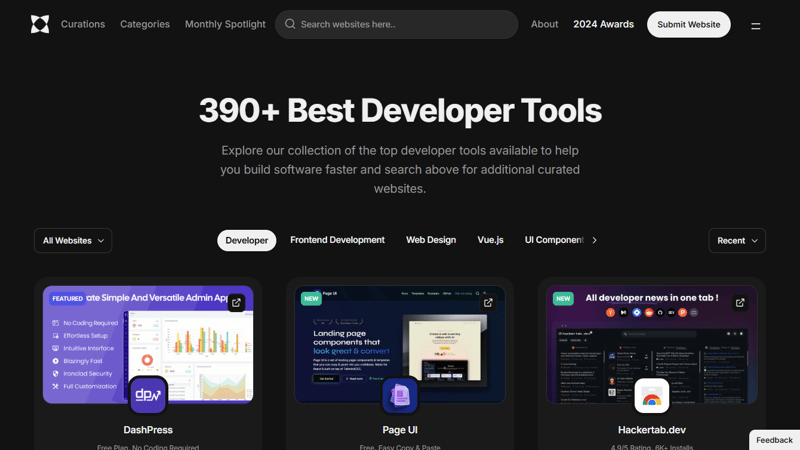Image resolution: width=800 pixels, height=450 pixels.
Task: Open the Recent sort dropdown
Action: pyautogui.click(x=737, y=240)
